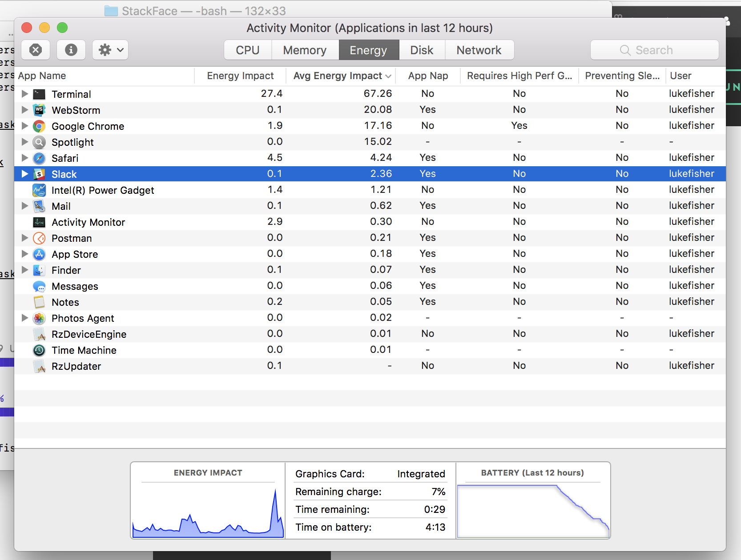Image resolution: width=741 pixels, height=560 pixels.
Task: Switch to the Memory tab
Action: [305, 50]
